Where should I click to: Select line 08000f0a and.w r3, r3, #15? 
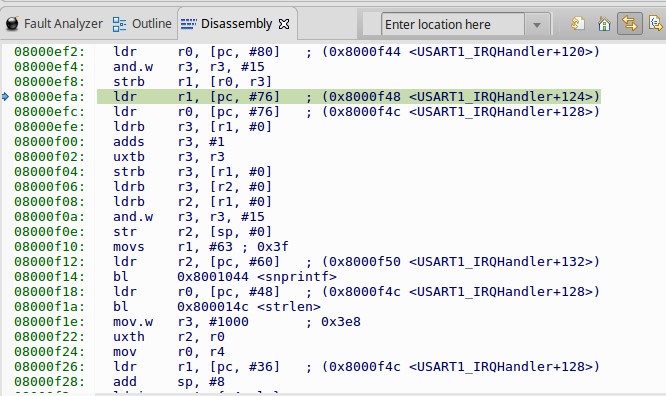[x=139, y=217]
